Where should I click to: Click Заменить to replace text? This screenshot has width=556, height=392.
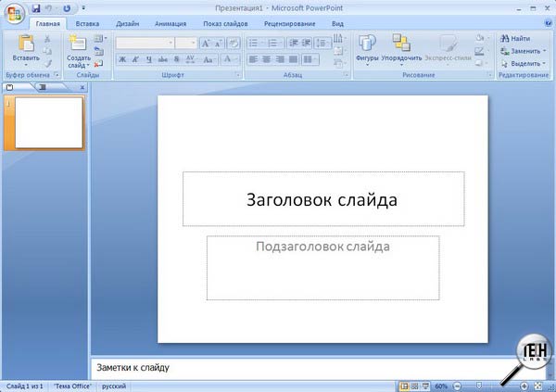[x=523, y=51]
